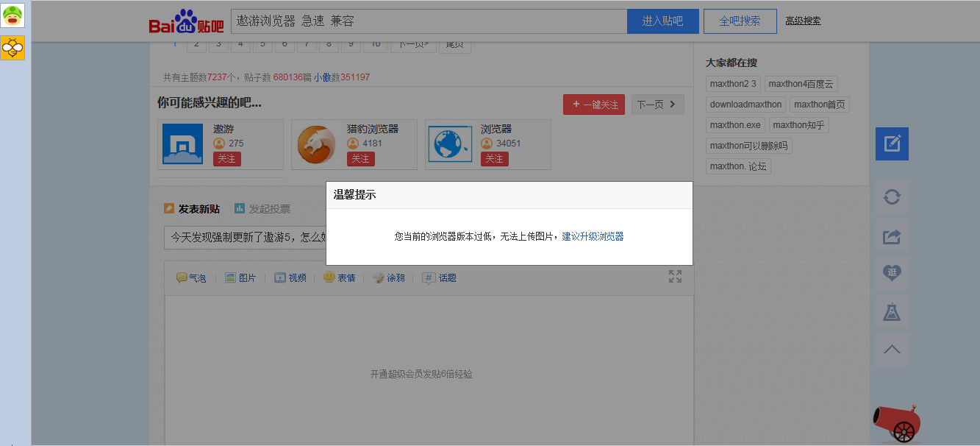
Task: Click the lab flask floating icon
Action: pos(892,312)
